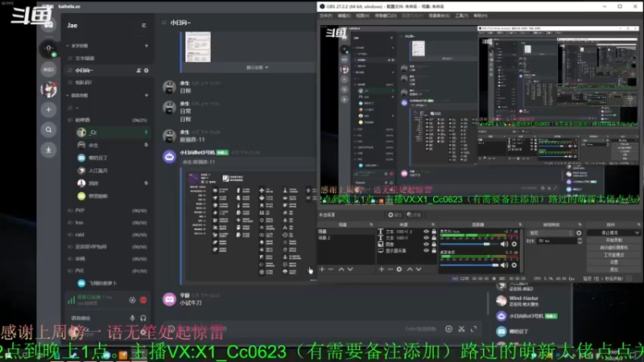Open OBS File menu
The image size is (644, 362).
click(326, 15)
